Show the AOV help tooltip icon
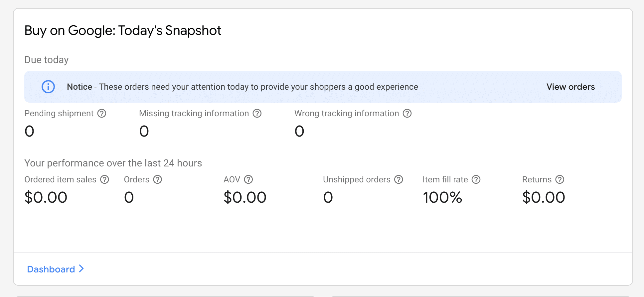This screenshot has width=644, height=297. pos(248,179)
